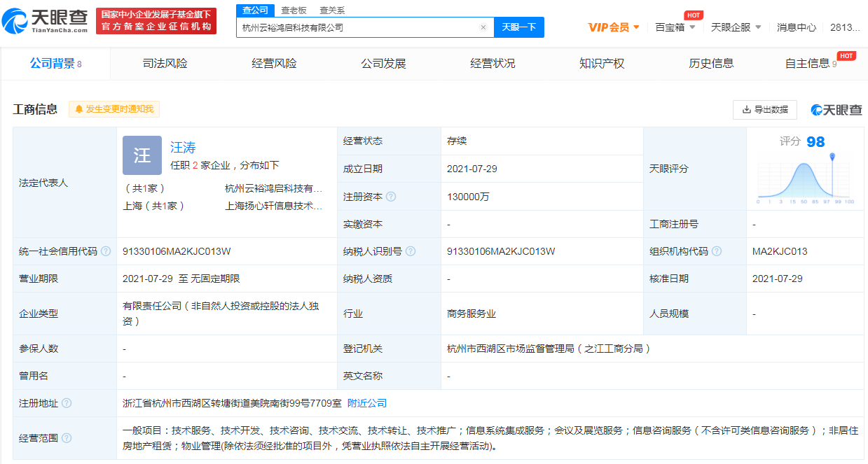Open the 知识产权 tab
This screenshot has width=868, height=464.
point(602,64)
